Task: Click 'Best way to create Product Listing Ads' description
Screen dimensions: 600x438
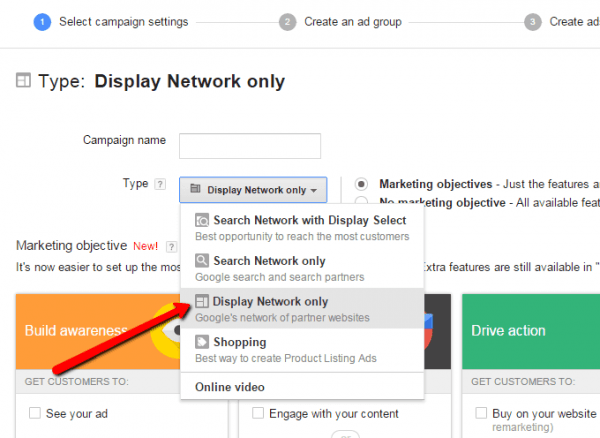Action: tap(286, 358)
